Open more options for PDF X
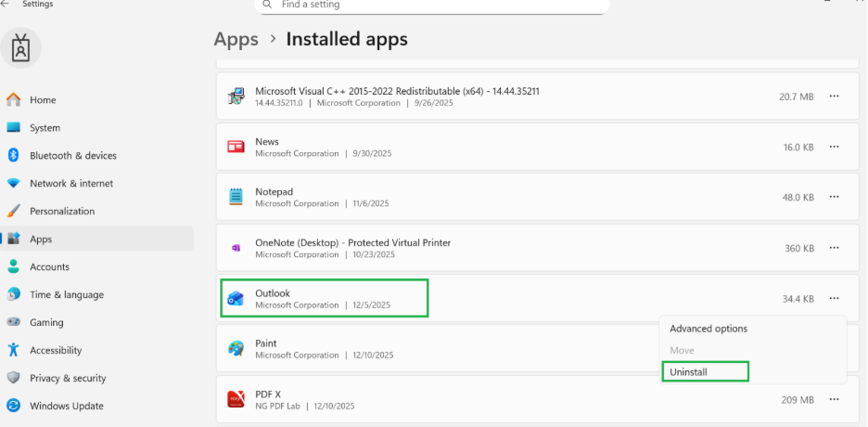The height and width of the screenshot is (427, 868). 835,399
